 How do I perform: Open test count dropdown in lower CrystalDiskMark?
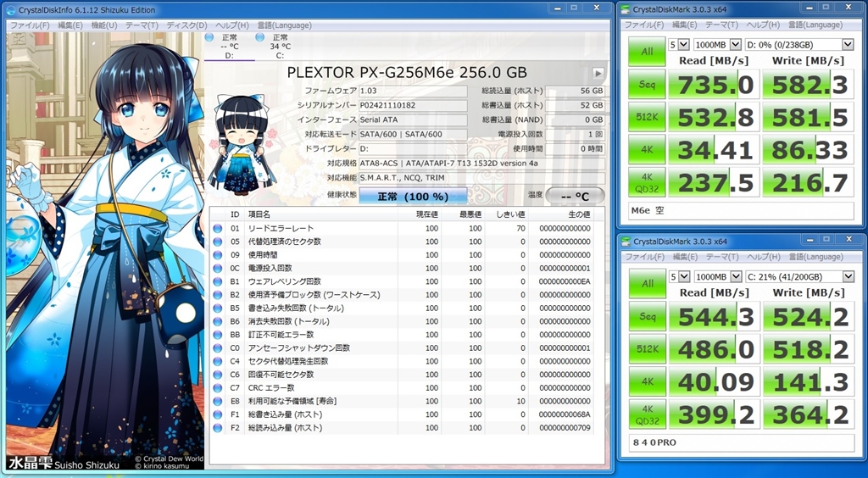tap(684, 276)
